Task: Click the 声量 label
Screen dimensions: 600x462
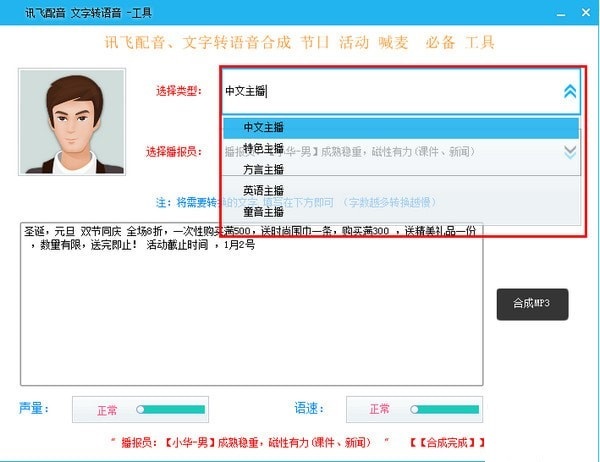Action: pos(34,408)
